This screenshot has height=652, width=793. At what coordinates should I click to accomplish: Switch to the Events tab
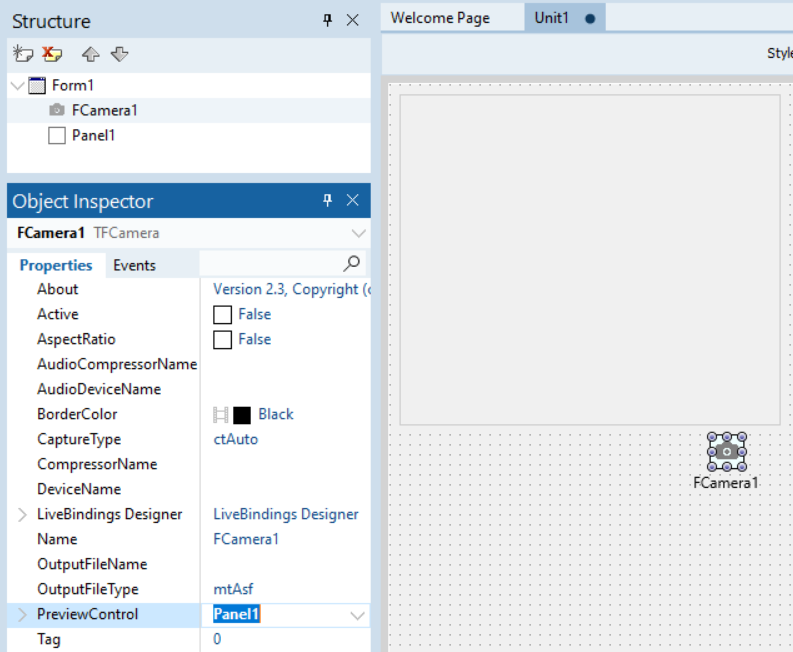pyautogui.click(x=134, y=265)
